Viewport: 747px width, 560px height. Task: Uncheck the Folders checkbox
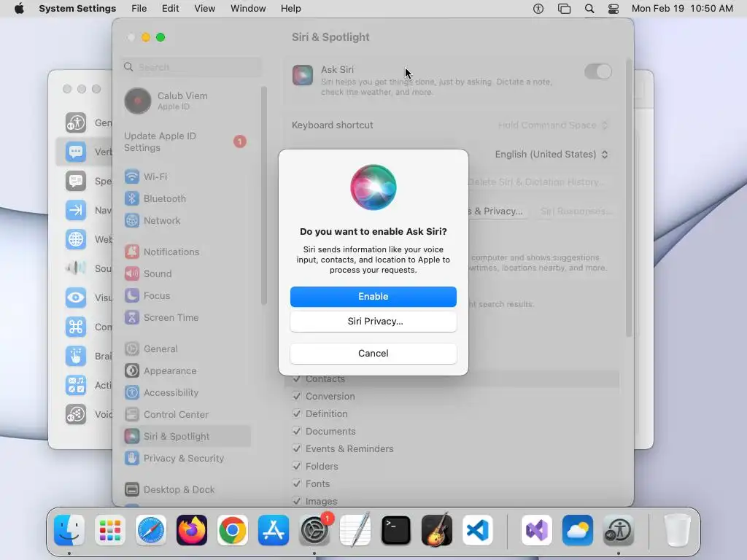[x=297, y=466]
